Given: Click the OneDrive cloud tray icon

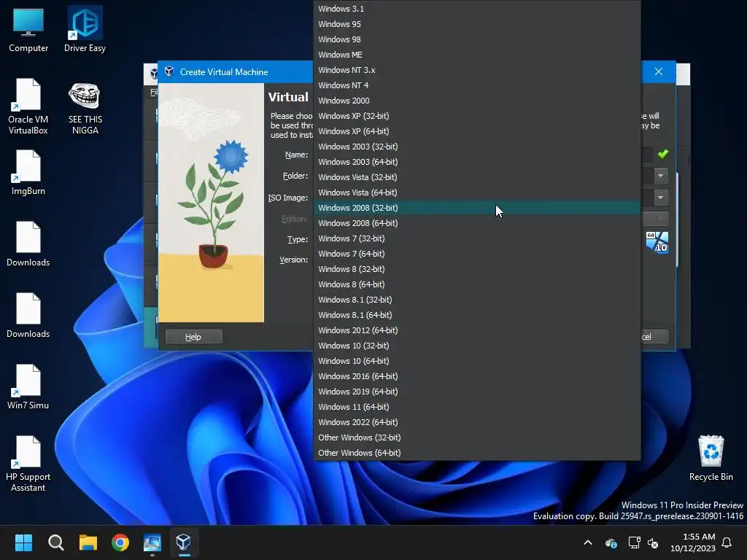Looking at the screenshot, I should tap(611, 542).
